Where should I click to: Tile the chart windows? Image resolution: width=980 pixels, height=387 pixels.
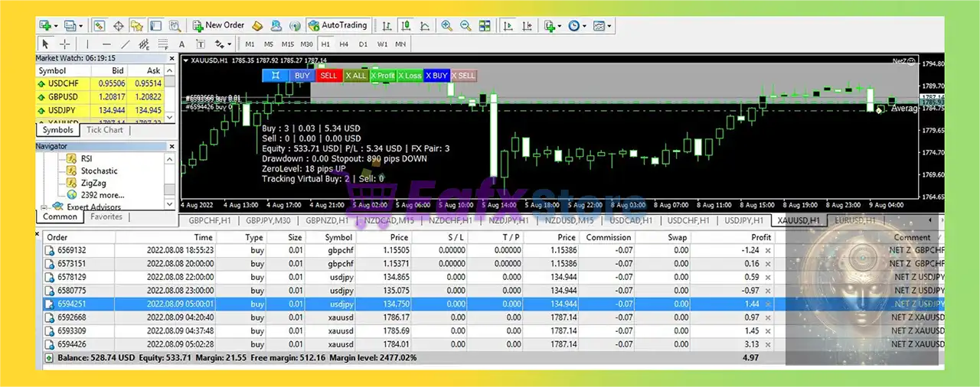tap(485, 25)
